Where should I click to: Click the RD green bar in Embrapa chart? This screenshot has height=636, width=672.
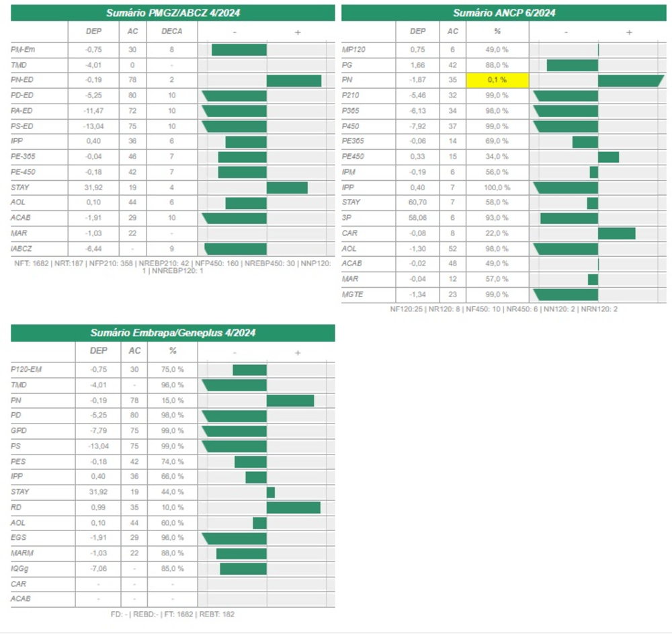point(293,508)
